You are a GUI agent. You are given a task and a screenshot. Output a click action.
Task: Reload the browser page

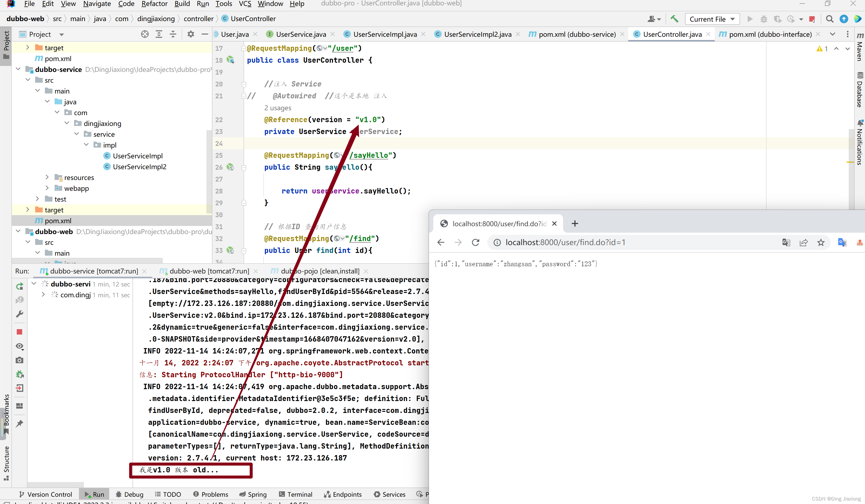click(475, 242)
